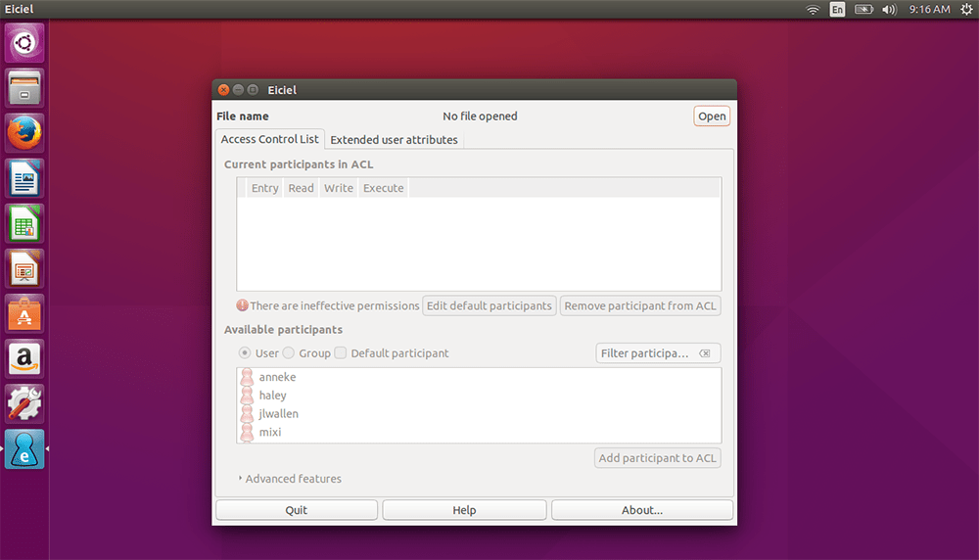Select the name anneke in the list

coord(277,377)
